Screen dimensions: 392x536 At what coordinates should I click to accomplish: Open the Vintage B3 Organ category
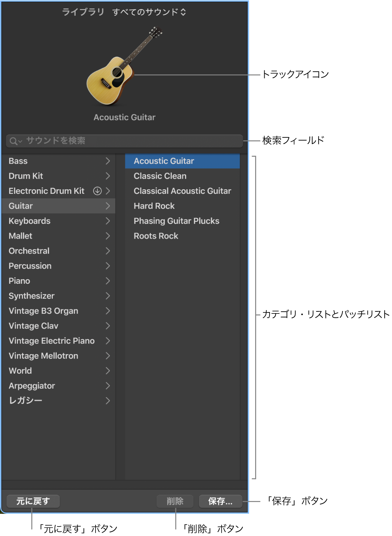(43, 311)
